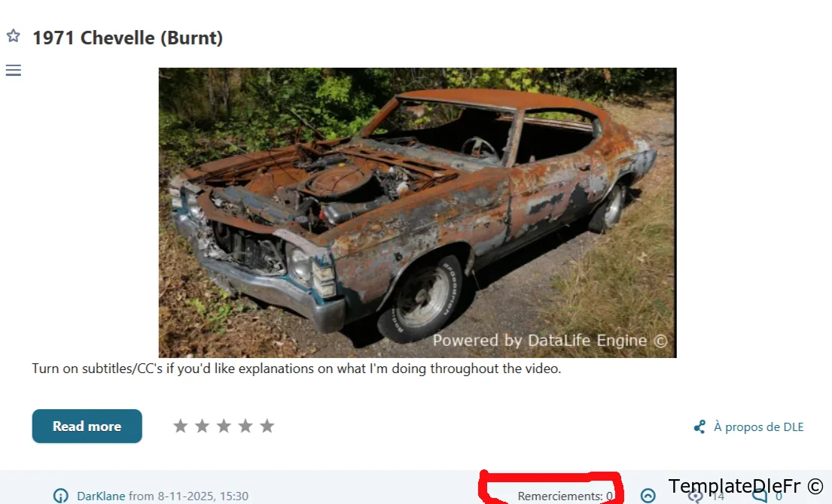Screen dimensions: 832x504
Task: Rate the post four stars
Action: coord(245,426)
